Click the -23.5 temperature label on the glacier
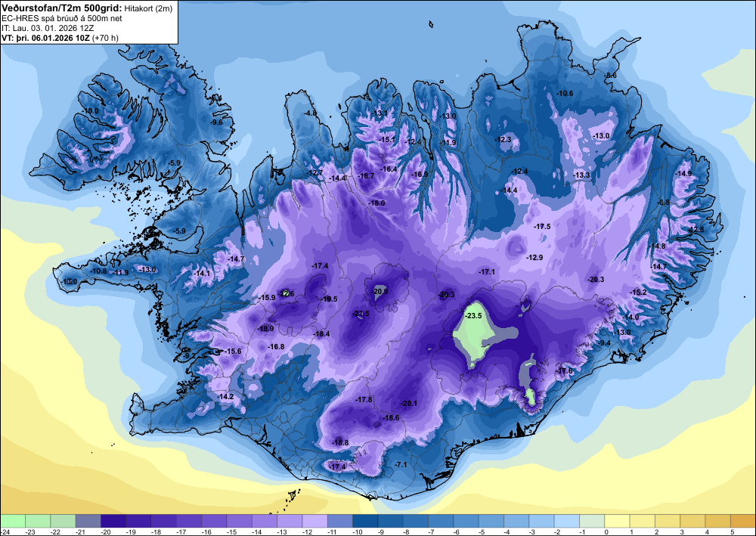Image resolution: width=756 pixels, height=536 pixels. tap(473, 316)
